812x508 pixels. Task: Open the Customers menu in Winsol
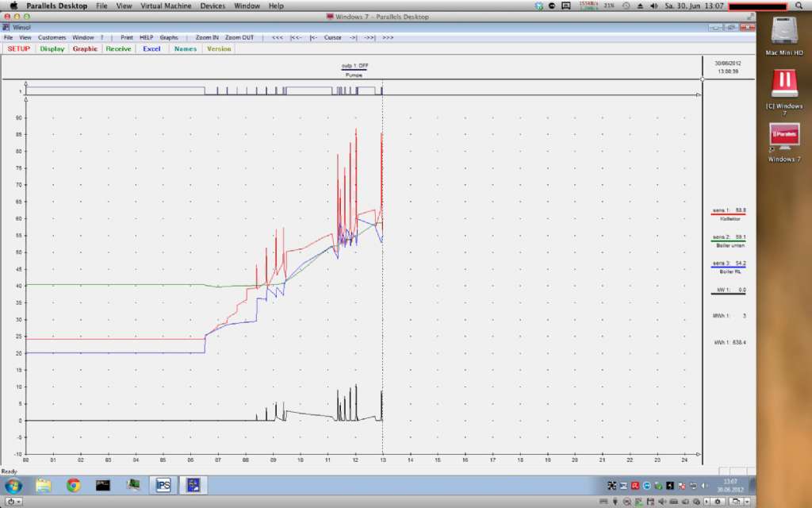(x=52, y=37)
